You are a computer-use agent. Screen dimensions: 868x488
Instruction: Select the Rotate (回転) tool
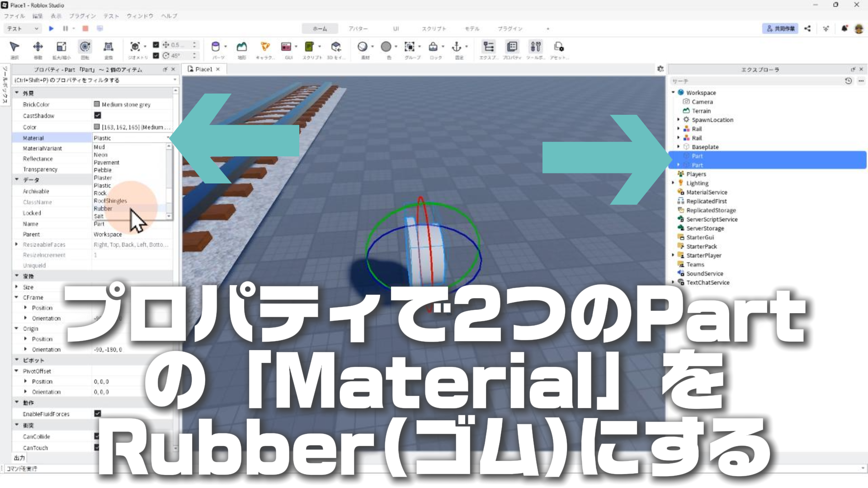click(x=85, y=47)
